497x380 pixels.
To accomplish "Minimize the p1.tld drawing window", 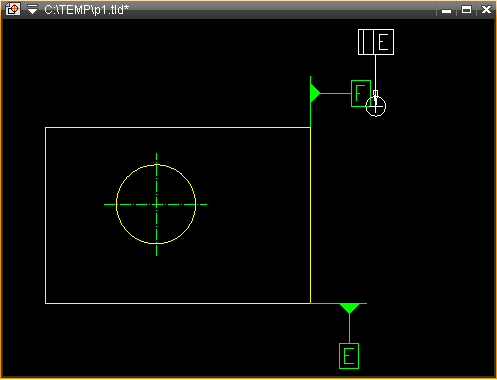I will pyautogui.click(x=446, y=10).
